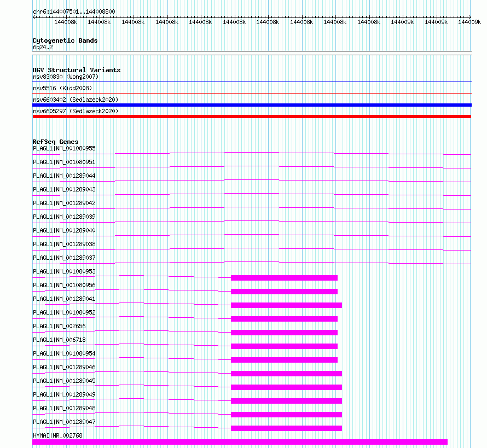This screenshot has width=487, height=448.
Task: Click the chr6:144007501..144008800 coordinate label
Action: tap(74, 11)
